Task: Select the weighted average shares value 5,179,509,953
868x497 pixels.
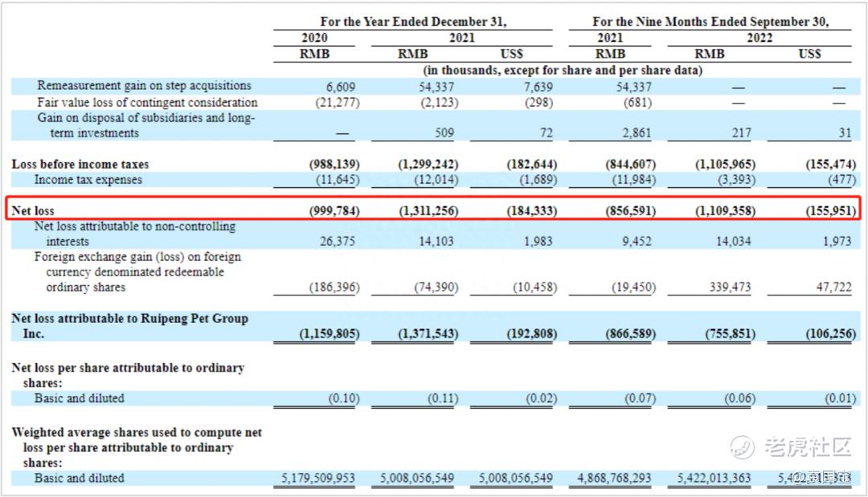Action: tap(317, 478)
